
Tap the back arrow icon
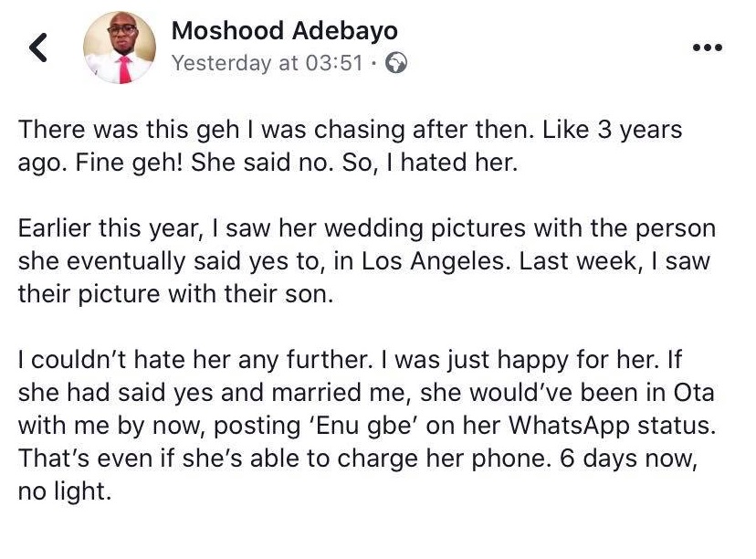point(38,47)
